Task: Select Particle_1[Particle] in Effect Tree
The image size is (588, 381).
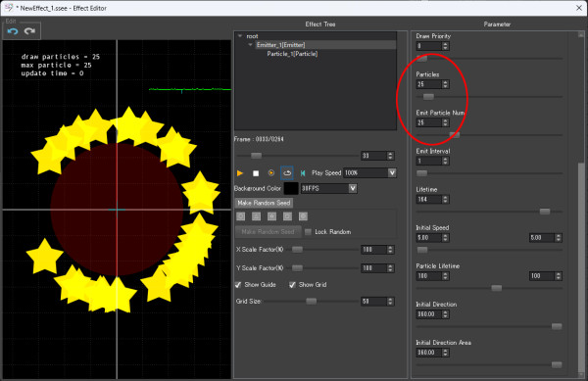Action: tap(292, 54)
